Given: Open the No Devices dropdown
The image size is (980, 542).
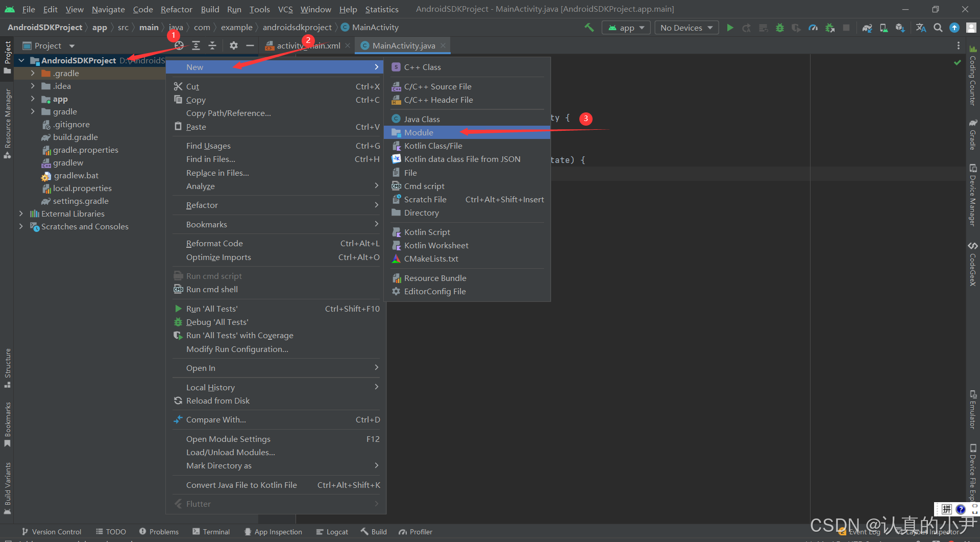Looking at the screenshot, I should (686, 28).
